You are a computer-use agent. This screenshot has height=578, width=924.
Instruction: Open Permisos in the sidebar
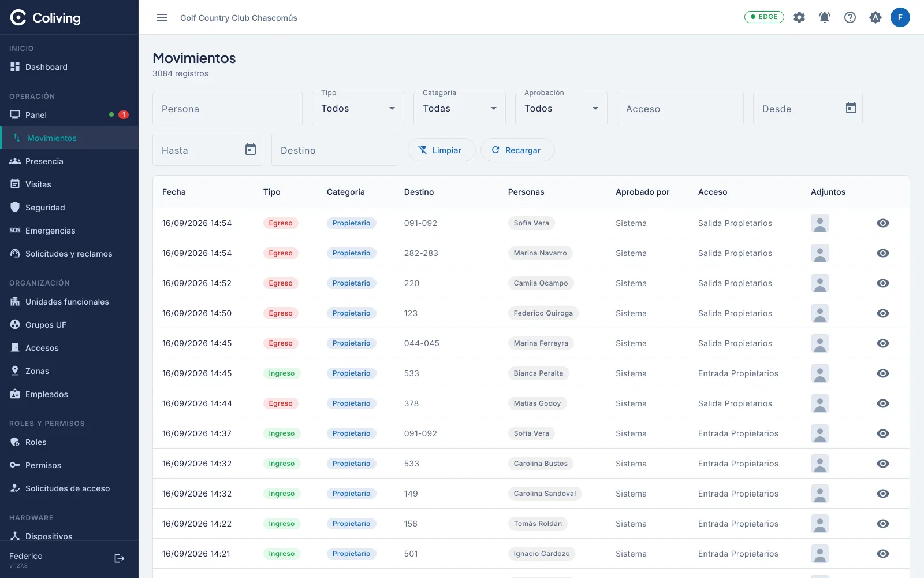69,465
